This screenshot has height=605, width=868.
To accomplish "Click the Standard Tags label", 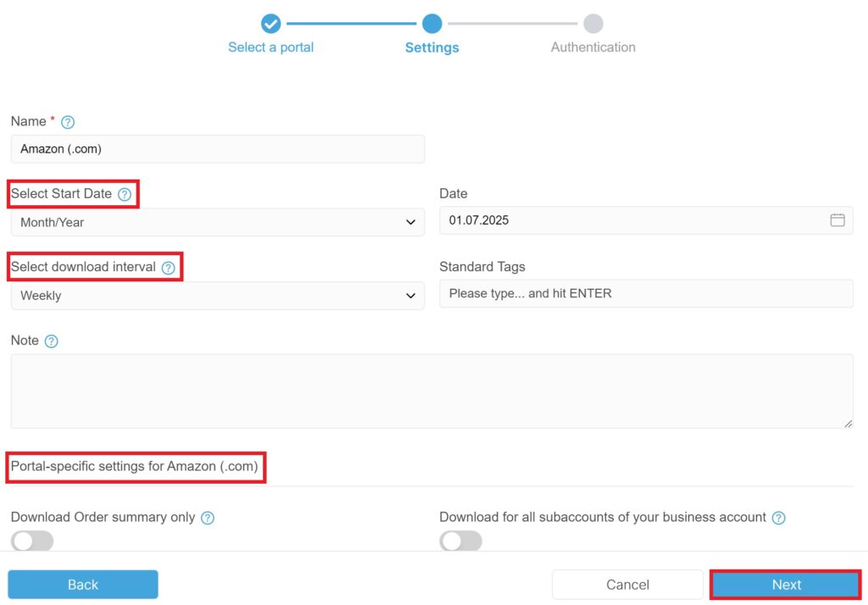I will click(x=482, y=267).
